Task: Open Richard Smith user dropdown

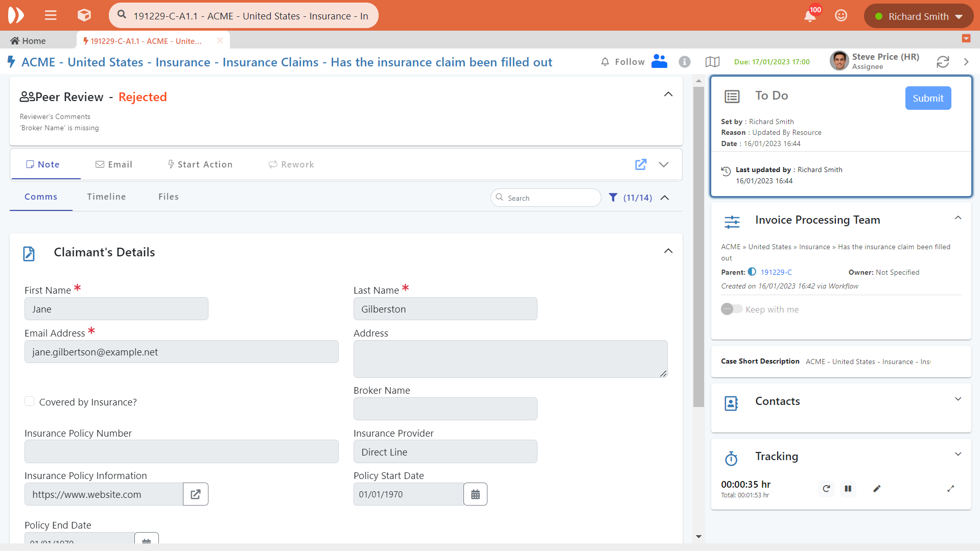Action: click(918, 16)
